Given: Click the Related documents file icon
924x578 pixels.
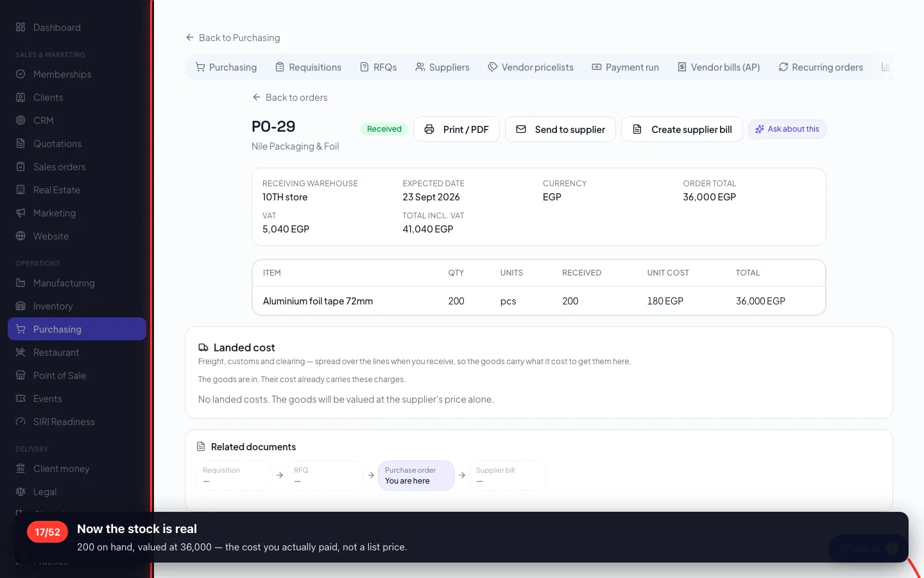Looking at the screenshot, I should pyautogui.click(x=201, y=446).
